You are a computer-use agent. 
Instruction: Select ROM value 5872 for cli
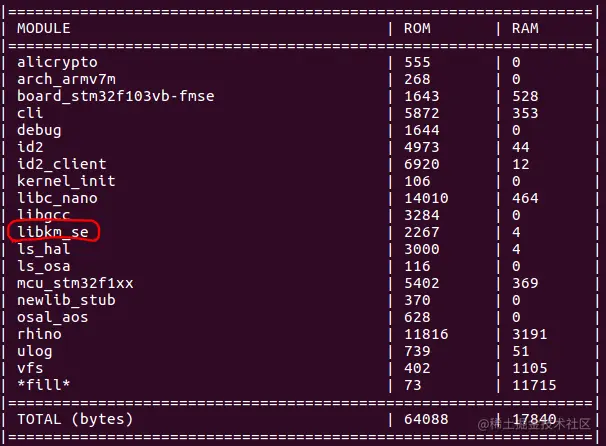[422, 113]
